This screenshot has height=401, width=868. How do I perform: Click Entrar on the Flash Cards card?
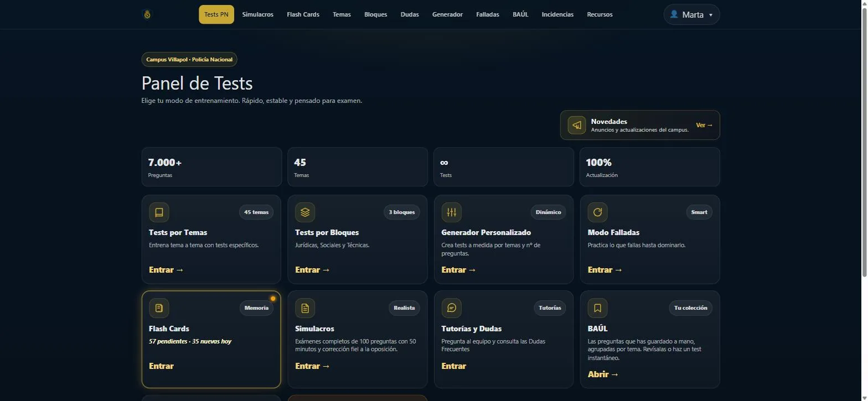(161, 366)
